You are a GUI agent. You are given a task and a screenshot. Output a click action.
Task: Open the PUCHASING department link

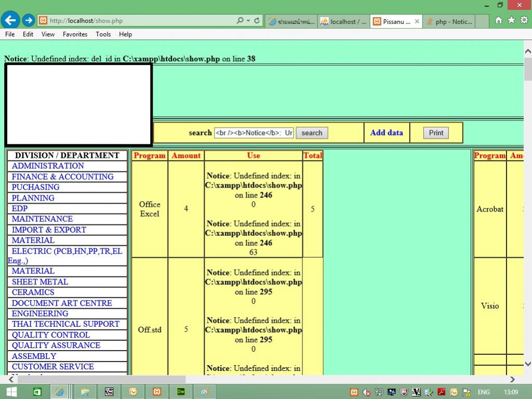(x=36, y=187)
